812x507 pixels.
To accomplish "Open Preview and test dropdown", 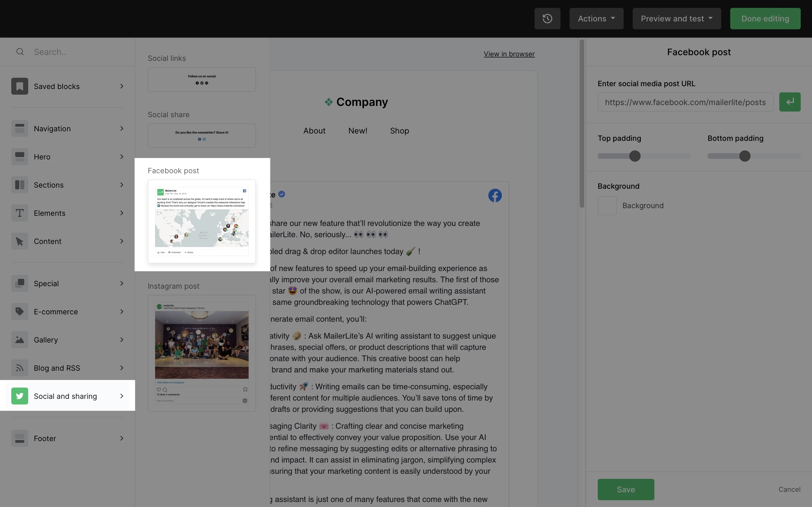I will click(x=676, y=18).
